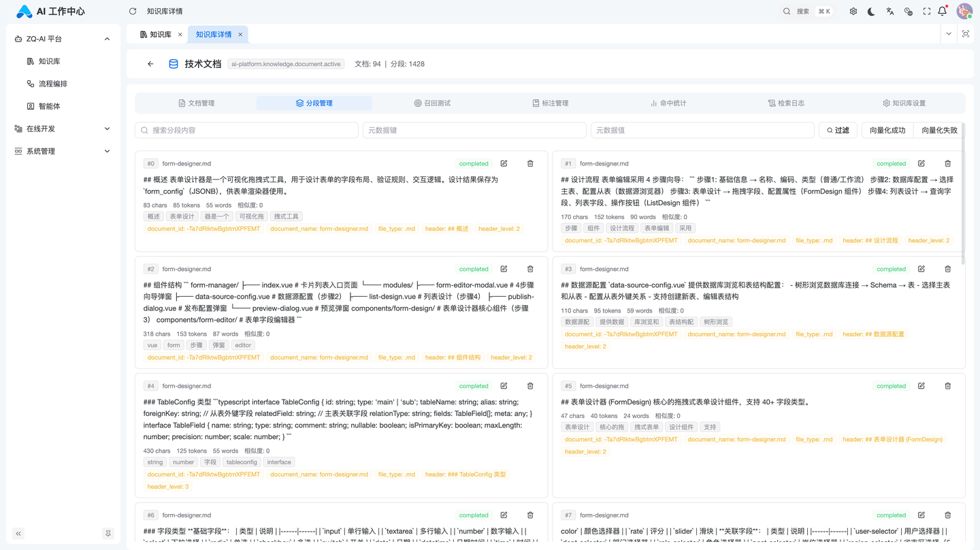Image resolution: width=980 pixels, height=550 pixels.
Task: Click the tableconfig keyword tag in segment #4
Action: click(242, 462)
